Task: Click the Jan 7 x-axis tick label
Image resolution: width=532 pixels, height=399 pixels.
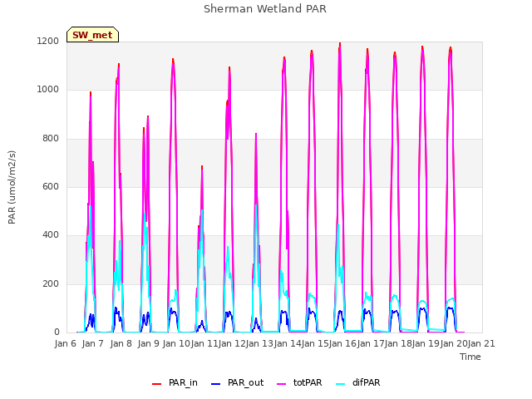Action: tap(93, 343)
